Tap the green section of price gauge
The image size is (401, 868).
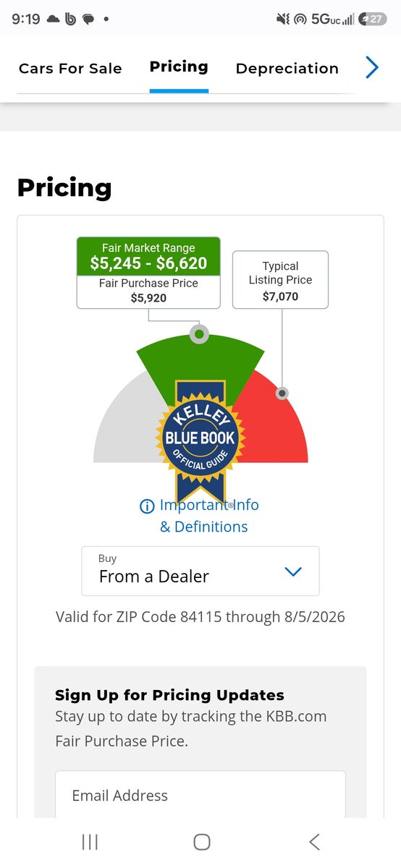pos(200,362)
